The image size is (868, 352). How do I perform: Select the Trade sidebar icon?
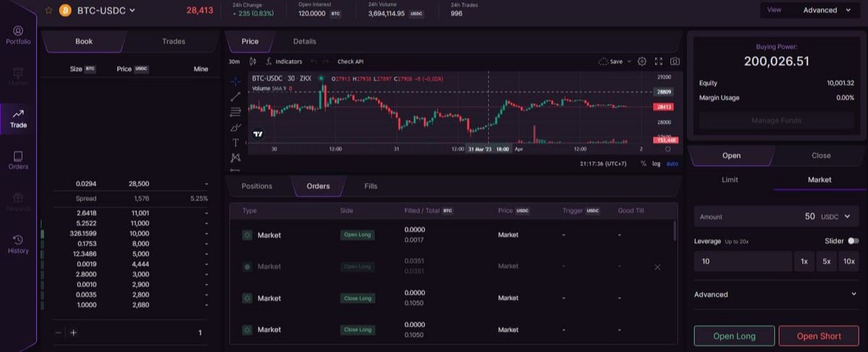[x=18, y=119]
